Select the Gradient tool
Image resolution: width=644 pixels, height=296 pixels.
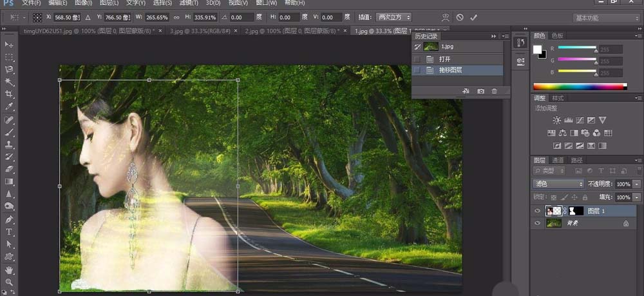coord(9,181)
